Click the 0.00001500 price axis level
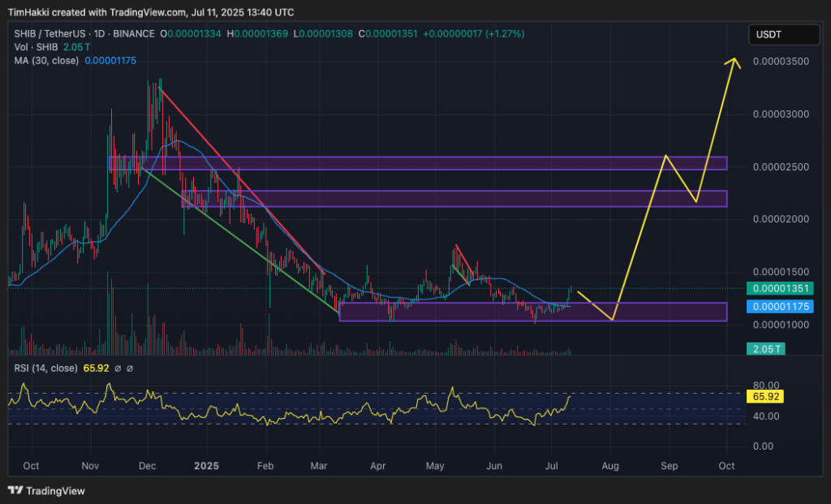This screenshot has height=504, width=831. [781, 272]
